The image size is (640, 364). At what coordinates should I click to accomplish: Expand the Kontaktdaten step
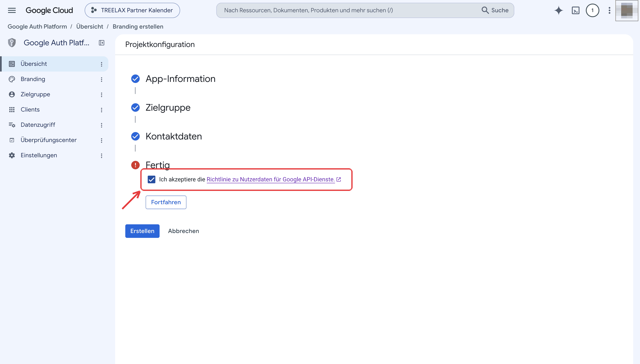(x=174, y=136)
